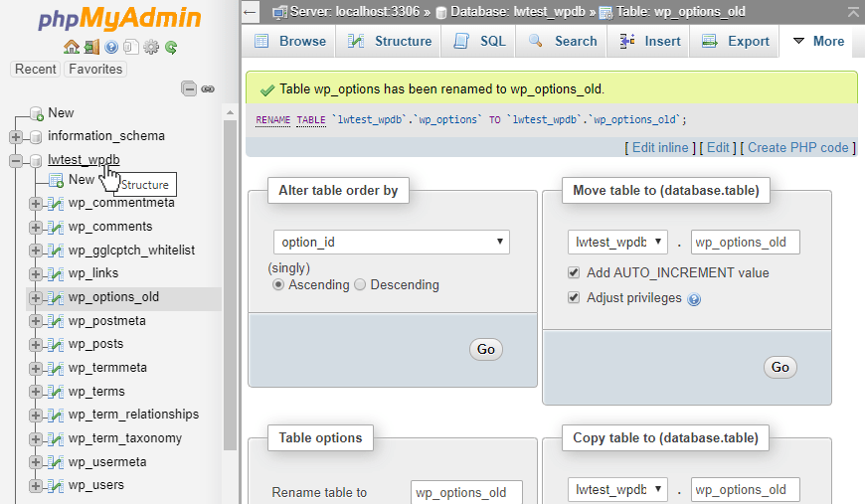
Task: Click Go in Alter table order
Action: [486, 349]
